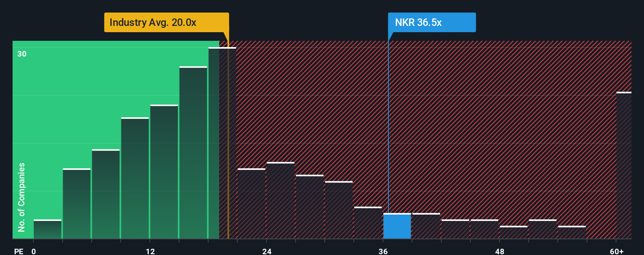Click the tallest bar near 30 companies
The image size is (644, 255).
(222, 143)
